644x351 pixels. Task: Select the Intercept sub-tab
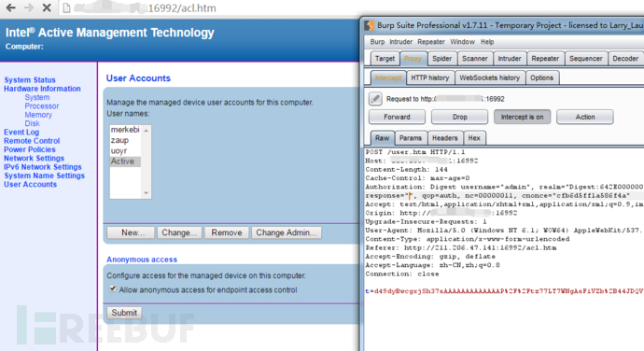click(x=387, y=77)
